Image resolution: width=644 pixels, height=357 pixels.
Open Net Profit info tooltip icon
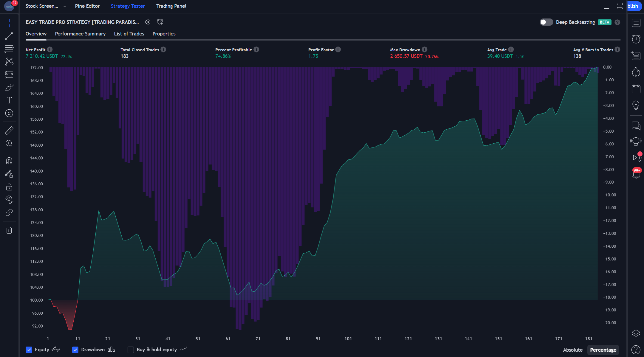[x=50, y=49]
